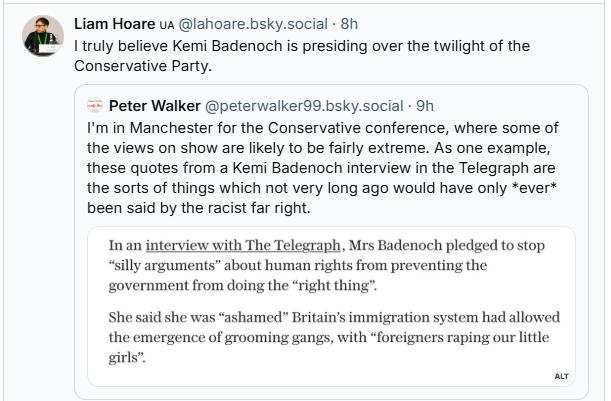The height and width of the screenshot is (401, 611).
Task: Click Peter Walker's small avatar icon
Action: click(95, 104)
